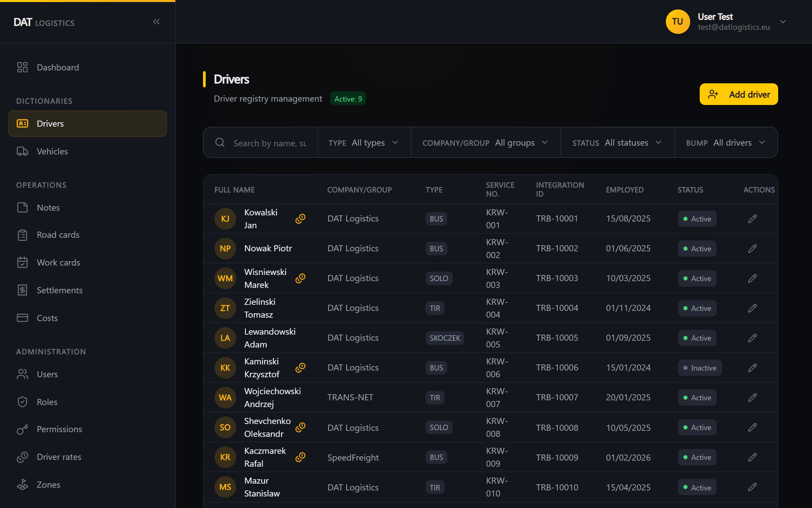Click the rate coin icon beside Kaminski Krzysztof

300,368
